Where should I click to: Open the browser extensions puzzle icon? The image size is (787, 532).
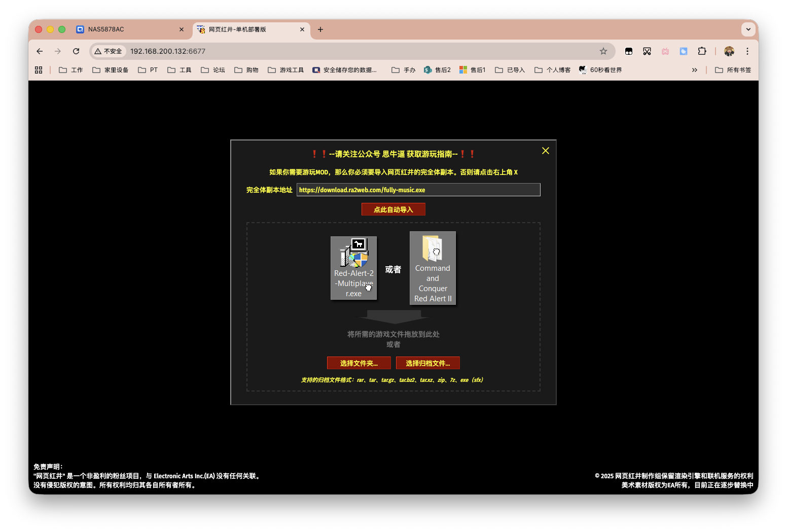pos(702,51)
